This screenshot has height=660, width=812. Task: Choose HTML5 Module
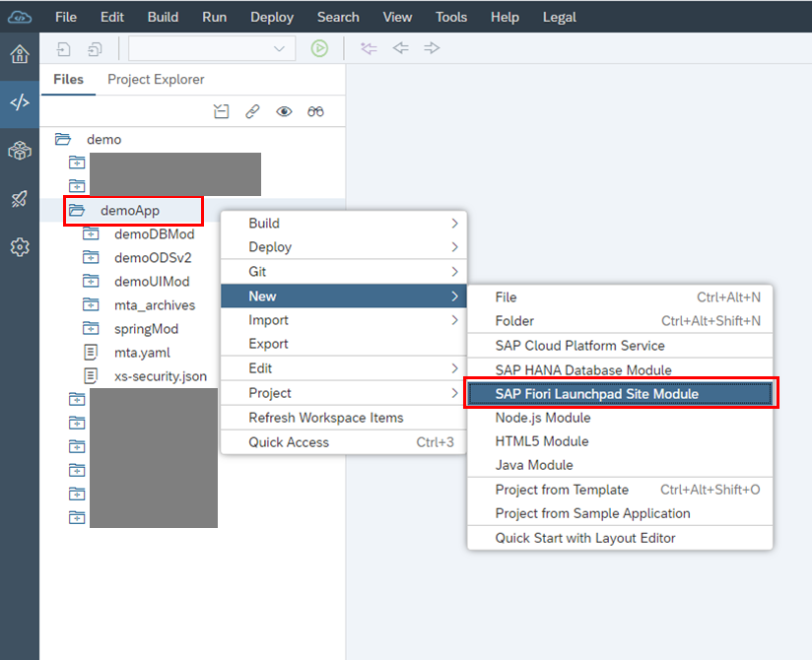(x=620, y=441)
